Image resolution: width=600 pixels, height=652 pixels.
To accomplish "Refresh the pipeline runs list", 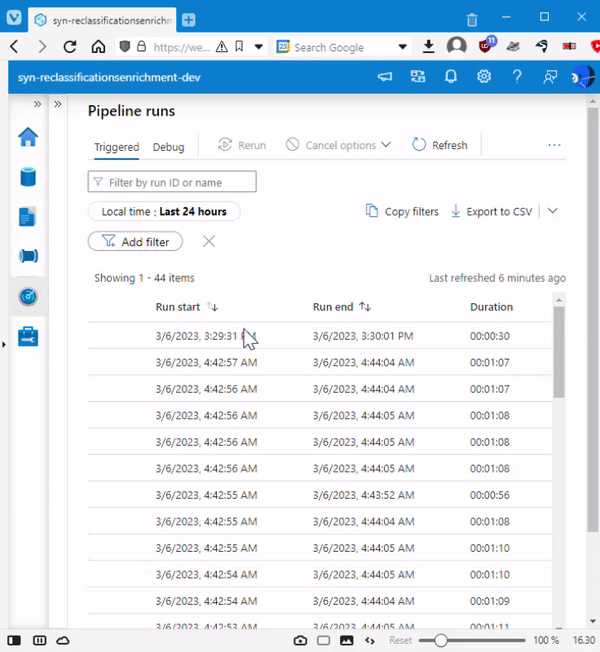I will (x=440, y=145).
